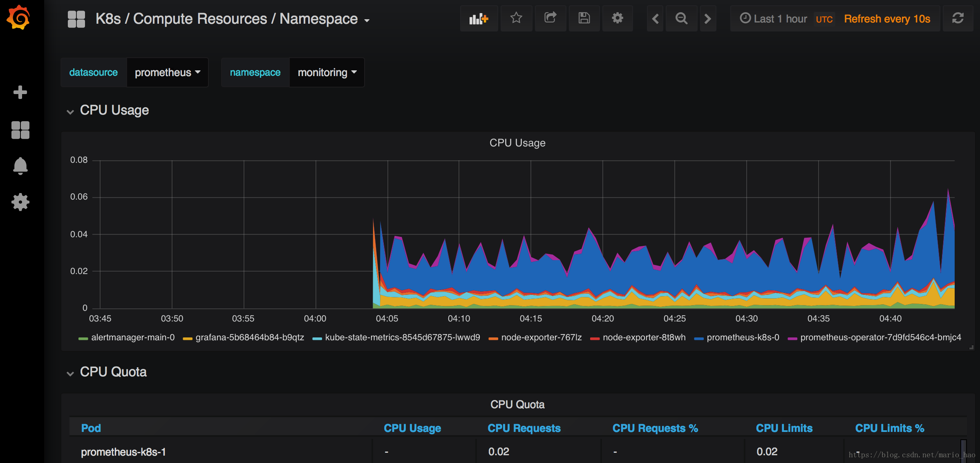Click green alertmanager-main-0 color swatch
This screenshot has height=463, width=980.
pos(83,339)
